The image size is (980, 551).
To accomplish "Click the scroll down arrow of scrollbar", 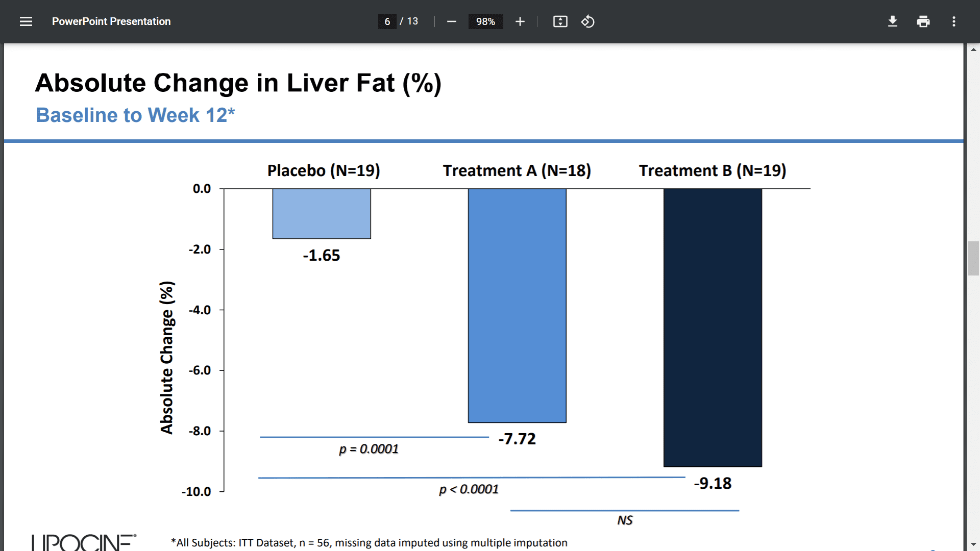I will [973, 545].
